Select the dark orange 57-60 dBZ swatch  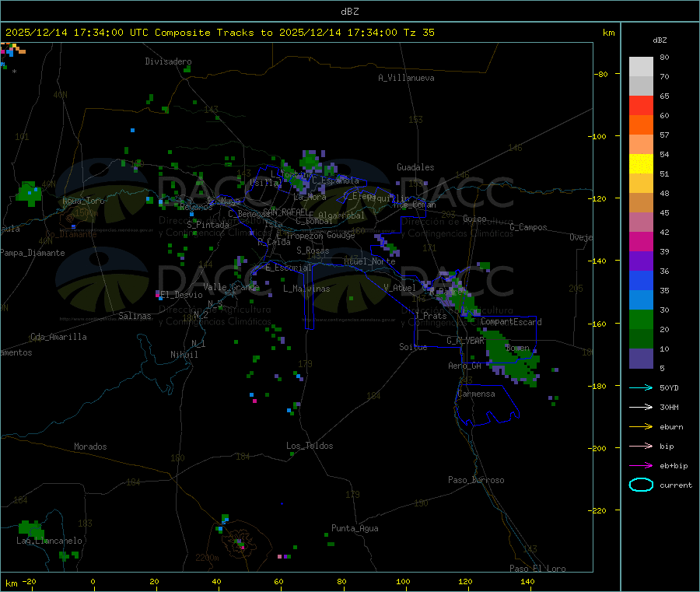click(x=641, y=125)
